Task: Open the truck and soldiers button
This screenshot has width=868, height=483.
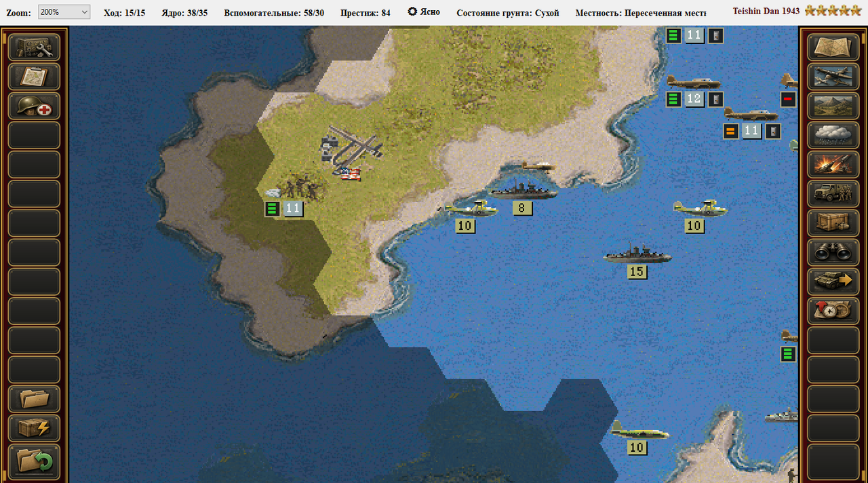Action: coord(833,193)
